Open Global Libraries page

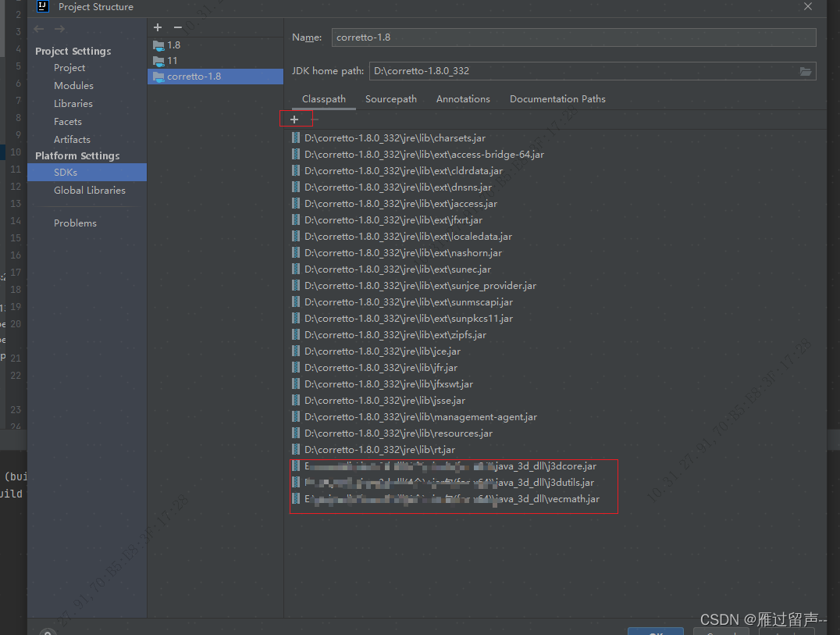tap(90, 191)
